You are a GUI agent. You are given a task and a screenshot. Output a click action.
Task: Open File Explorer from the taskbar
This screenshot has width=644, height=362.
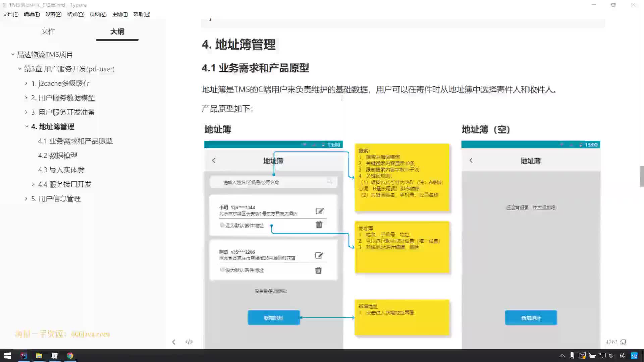point(39,356)
